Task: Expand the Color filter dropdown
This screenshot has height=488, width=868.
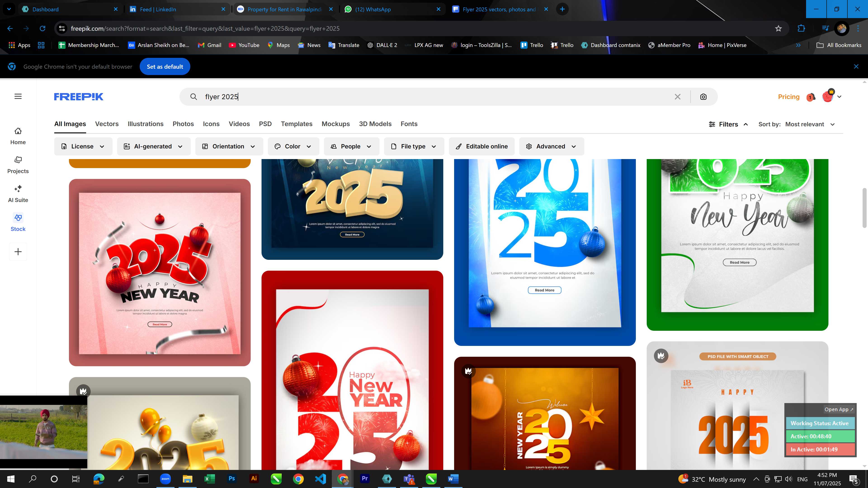Action: tap(293, 146)
